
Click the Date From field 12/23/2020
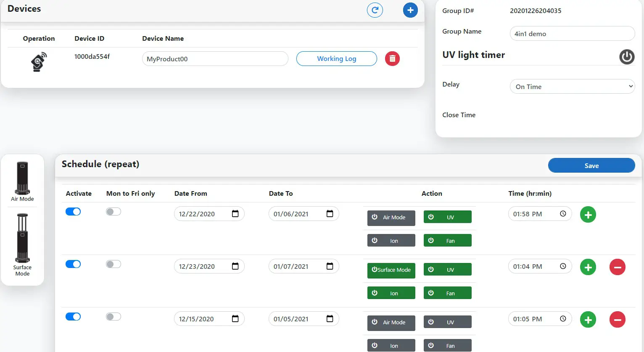(209, 266)
